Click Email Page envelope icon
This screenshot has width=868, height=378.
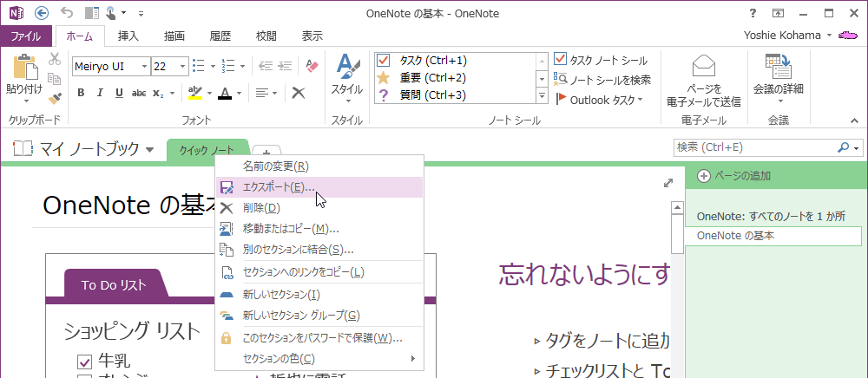click(x=704, y=66)
